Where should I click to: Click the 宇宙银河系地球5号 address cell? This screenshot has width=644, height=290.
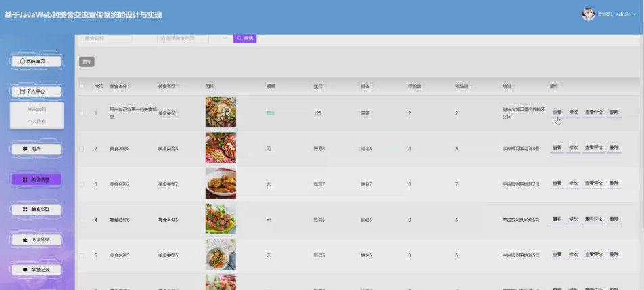(521, 255)
